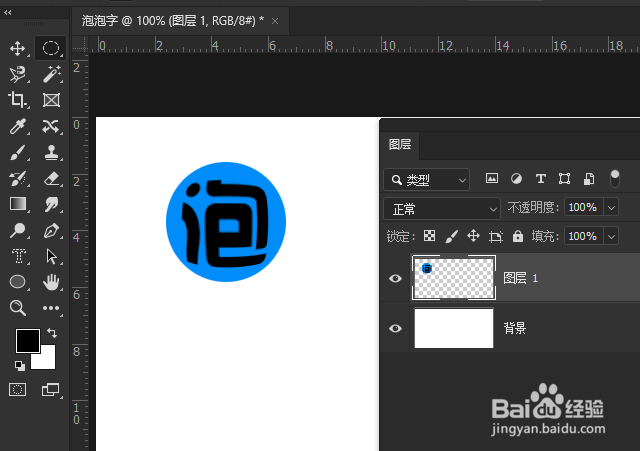This screenshot has width=640, height=451.
Task: Collapse the toolbar with double-arrow
Action: [x=7, y=13]
